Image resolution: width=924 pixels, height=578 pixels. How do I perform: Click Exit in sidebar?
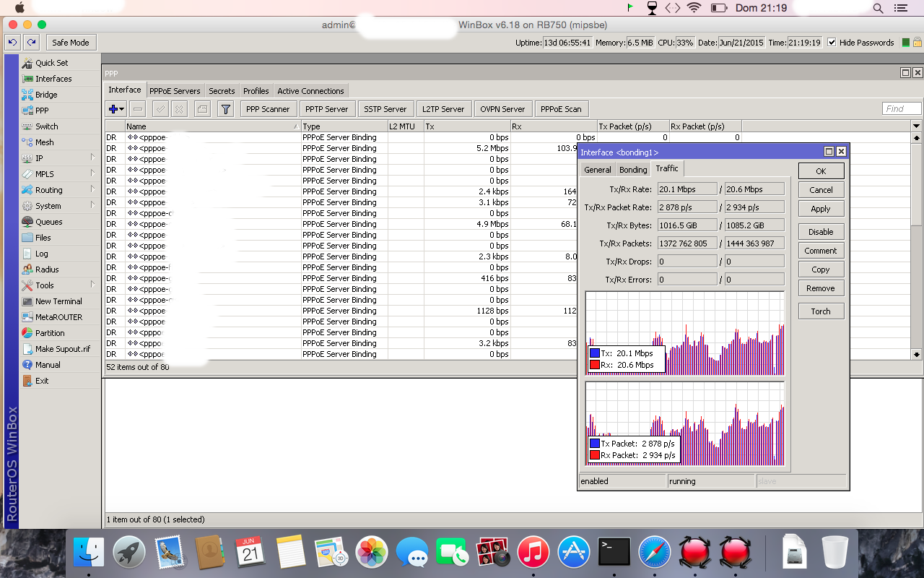60,381
